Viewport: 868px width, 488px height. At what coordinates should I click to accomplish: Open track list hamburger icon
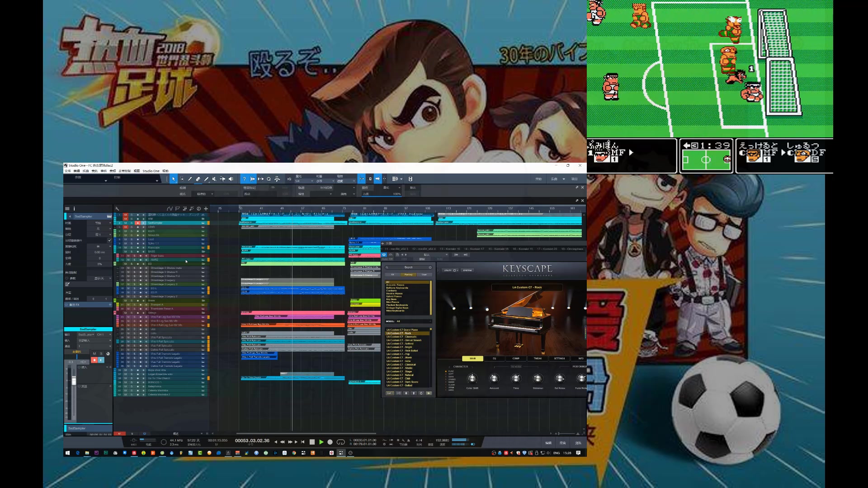[x=67, y=209]
